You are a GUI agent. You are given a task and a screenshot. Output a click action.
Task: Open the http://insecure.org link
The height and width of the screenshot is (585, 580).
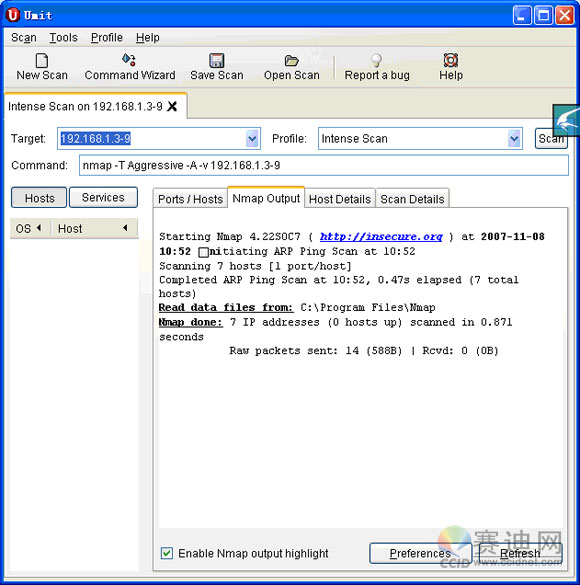point(381,237)
